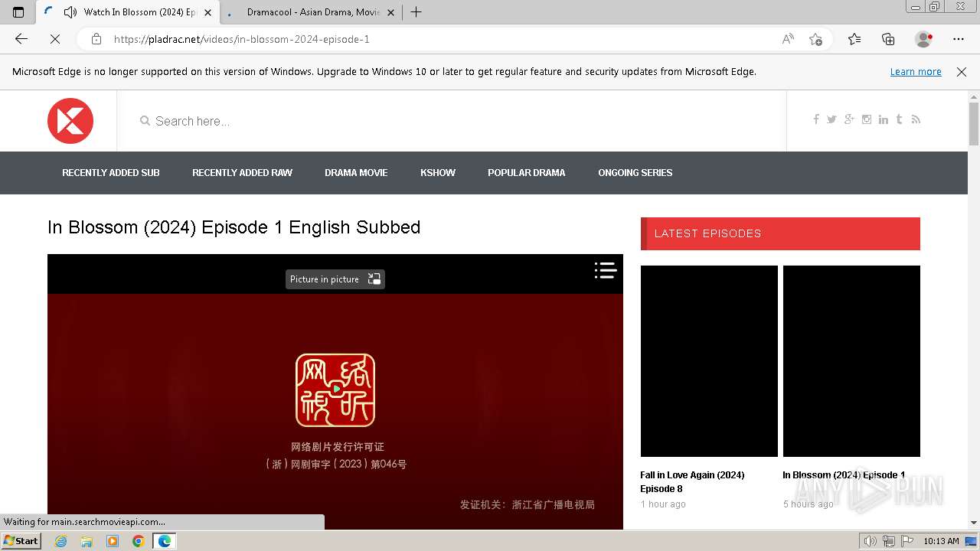Launch Chrome from the taskbar
This screenshot has width=980, height=551.
coord(138,541)
